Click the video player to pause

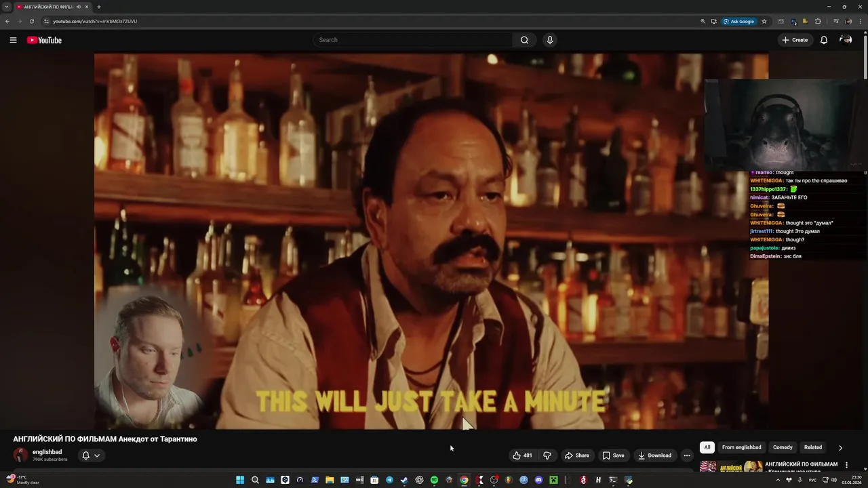click(431, 241)
